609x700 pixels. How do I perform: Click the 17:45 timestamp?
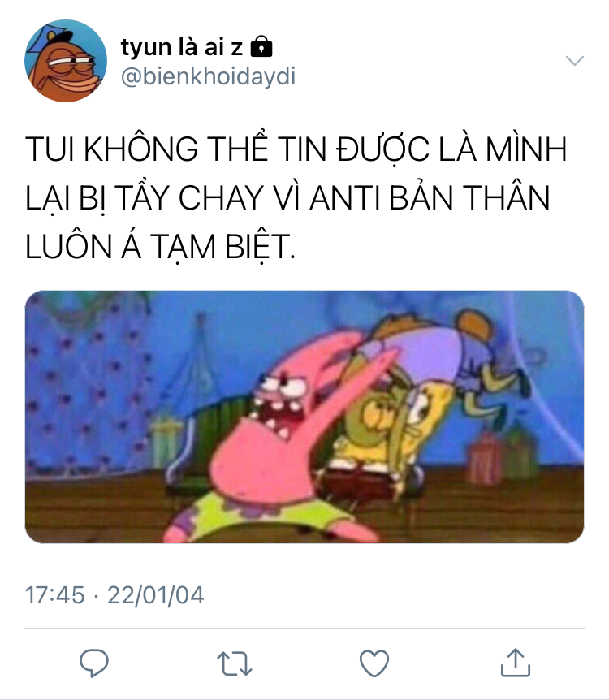55,595
